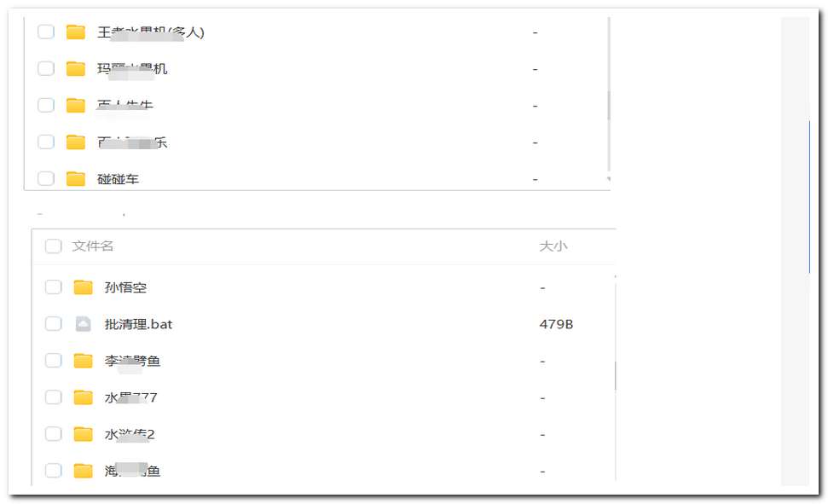
Task: Click the lower file list's scrollbar thumb
Action: [x=615, y=375]
